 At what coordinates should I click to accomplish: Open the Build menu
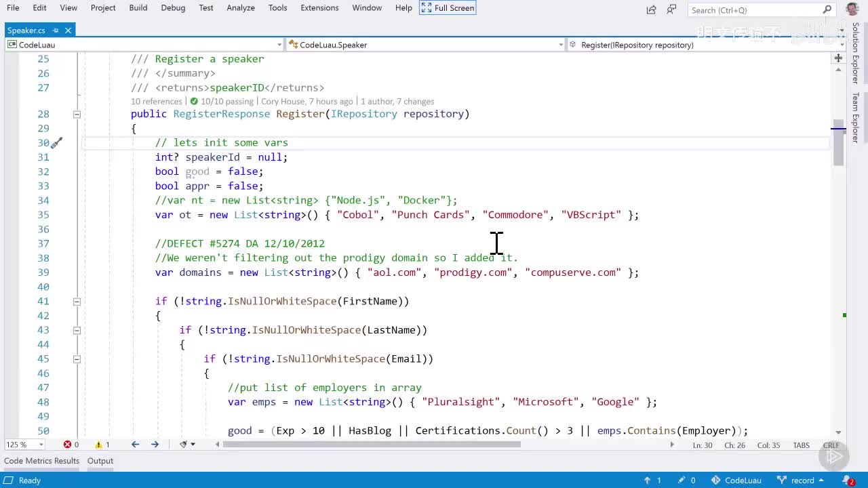pyautogui.click(x=138, y=7)
